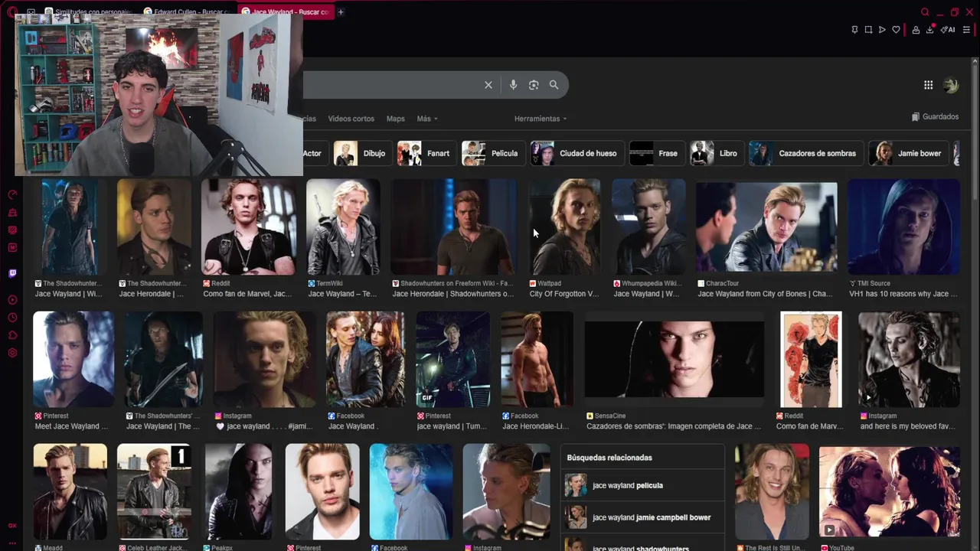This screenshot has width=980, height=551.
Task: Open the TermWiki Jace Wayland image result
Action: (x=343, y=227)
